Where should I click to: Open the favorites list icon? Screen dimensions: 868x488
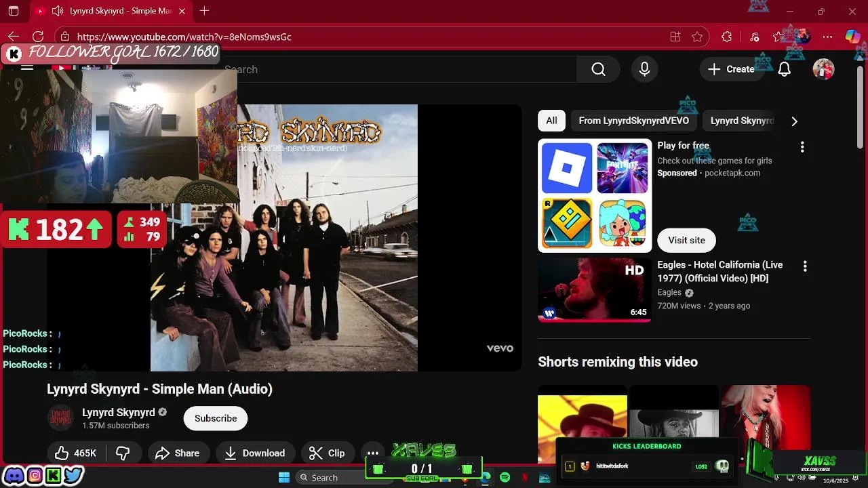coord(778,37)
